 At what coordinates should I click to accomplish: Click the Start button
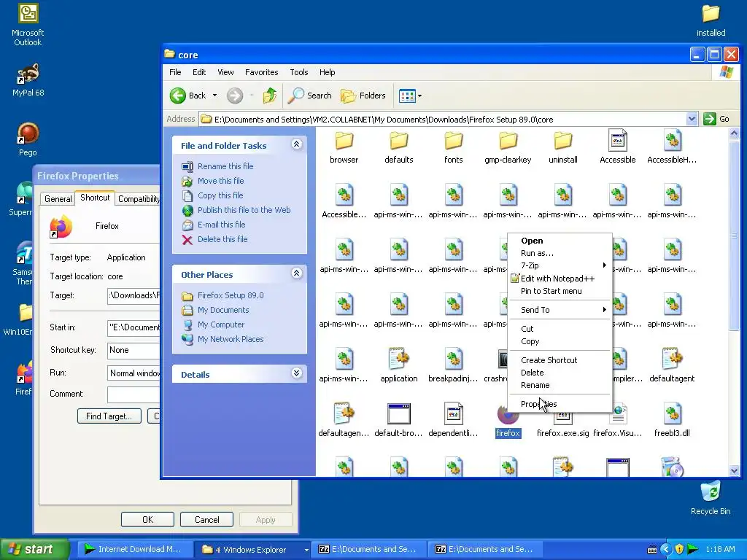[34, 549]
